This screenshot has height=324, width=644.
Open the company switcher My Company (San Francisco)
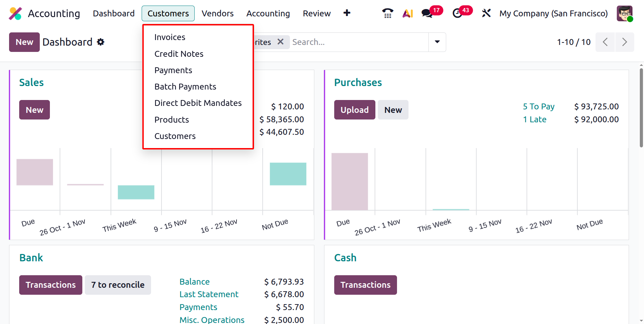(x=553, y=13)
